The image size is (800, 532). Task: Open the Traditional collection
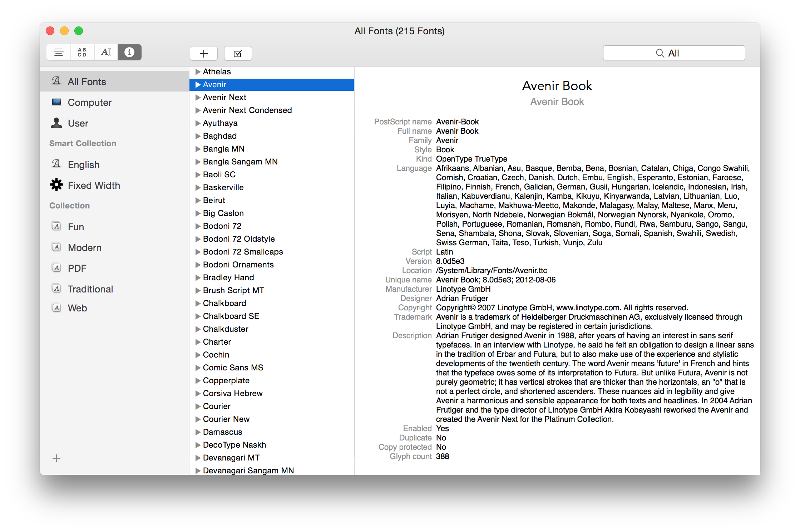[x=90, y=289]
